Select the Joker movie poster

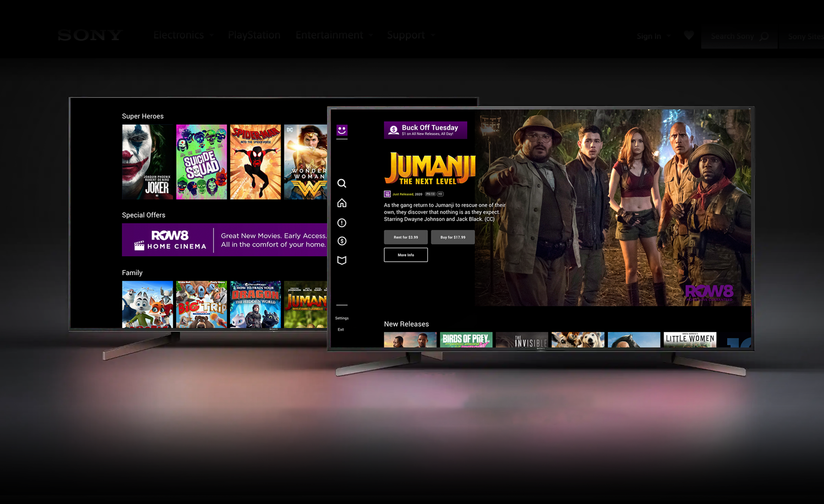[147, 162]
